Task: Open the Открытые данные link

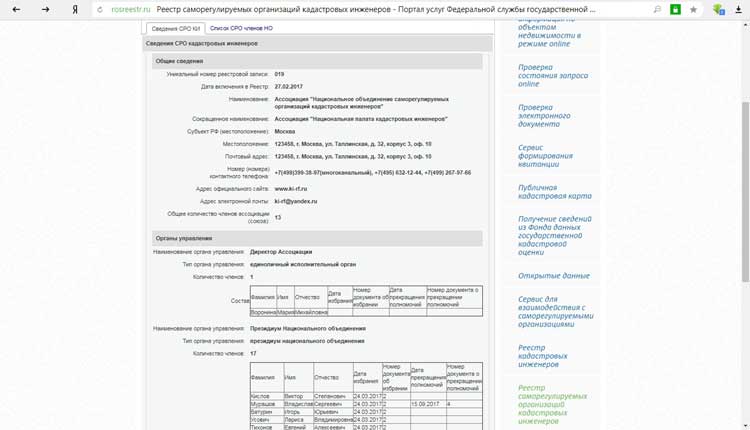Action: [553, 276]
